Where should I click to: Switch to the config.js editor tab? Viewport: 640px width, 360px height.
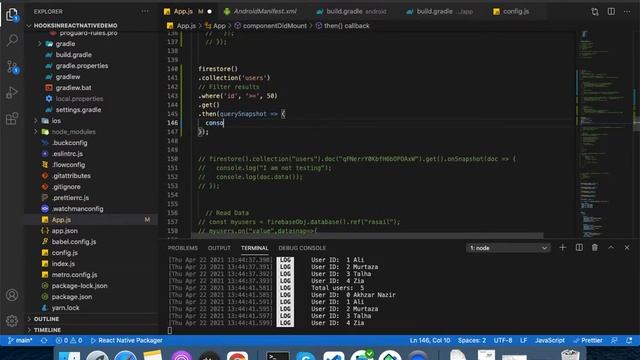pyautogui.click(x=511, y=11)
